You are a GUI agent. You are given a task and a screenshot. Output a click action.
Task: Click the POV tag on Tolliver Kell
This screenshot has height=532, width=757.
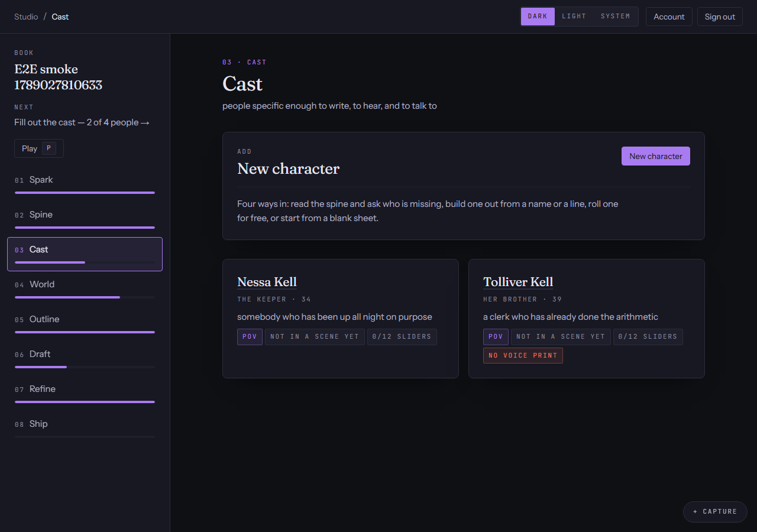[496, 336]
